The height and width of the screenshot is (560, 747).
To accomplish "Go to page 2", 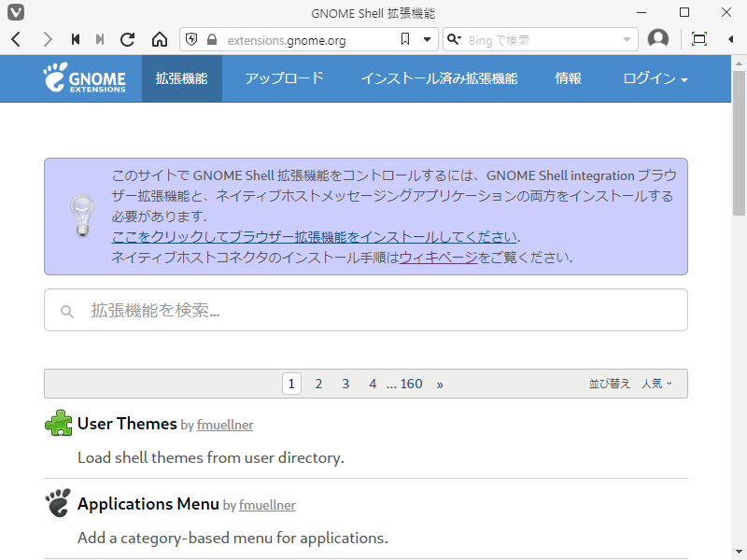I will pos(318,384).
